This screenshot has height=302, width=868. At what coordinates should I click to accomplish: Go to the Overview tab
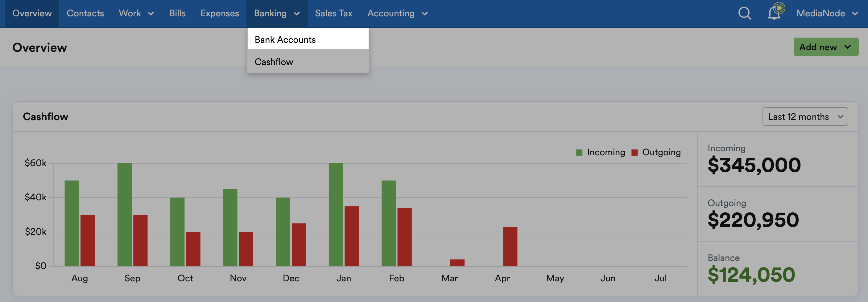pyautogui.click(x=32, y=14)
